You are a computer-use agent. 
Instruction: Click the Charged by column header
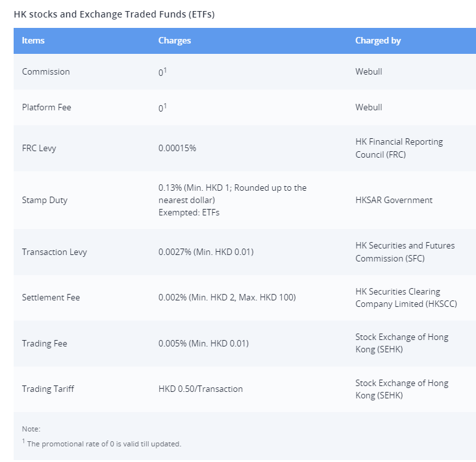pyautogui.click(x=378, y=40)
